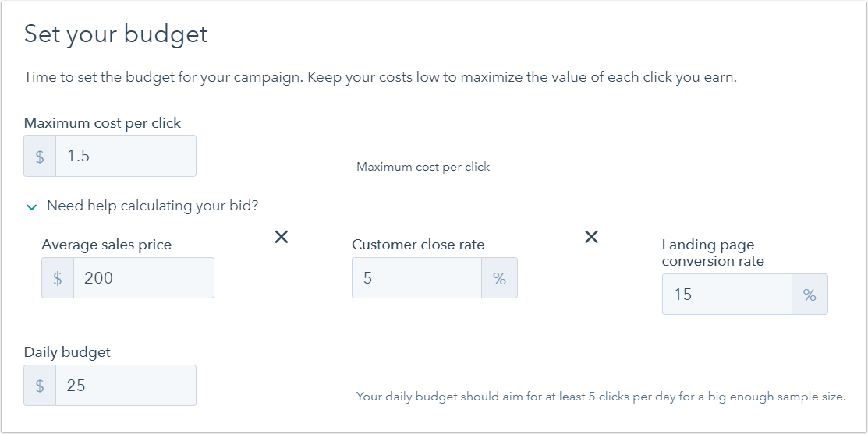Click percent symbol on Landing page conversion rate
This screenshot has height=434, width=868.
pyautogui.click(x=810, y=294)
